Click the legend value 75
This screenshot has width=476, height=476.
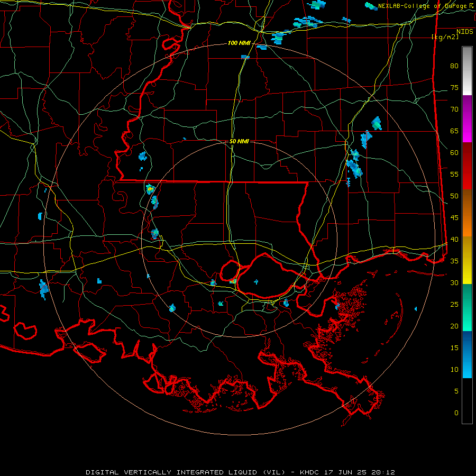pyautogui.click(x=454, y=87)
